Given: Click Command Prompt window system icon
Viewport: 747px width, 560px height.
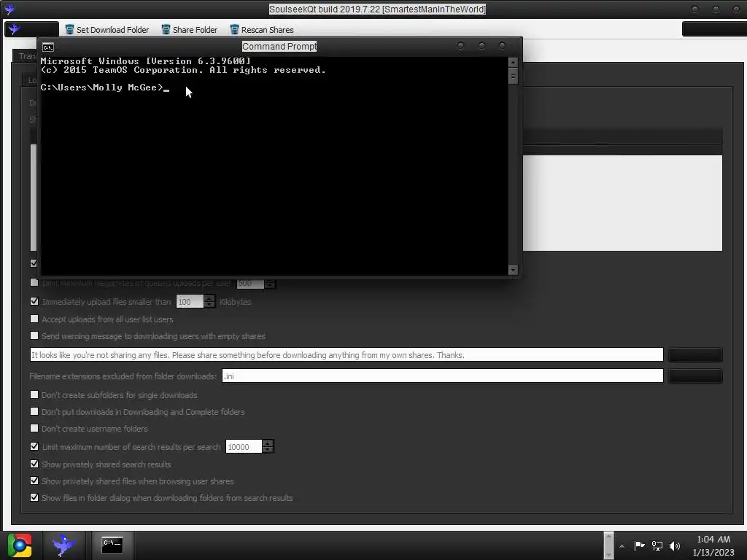Looking at the screenshot, I should pos(47,47).
